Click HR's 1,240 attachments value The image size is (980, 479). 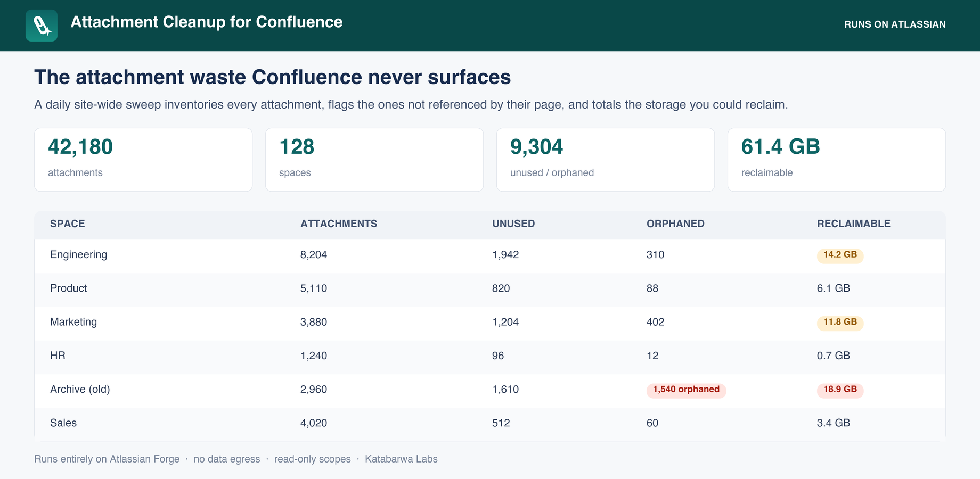point(314,356)
